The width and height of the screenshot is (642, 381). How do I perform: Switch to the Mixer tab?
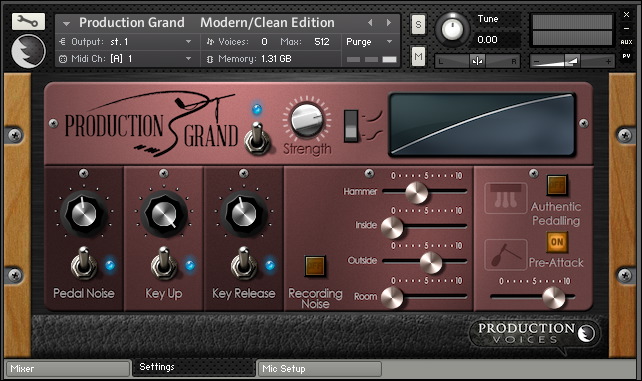click(68, 369)
